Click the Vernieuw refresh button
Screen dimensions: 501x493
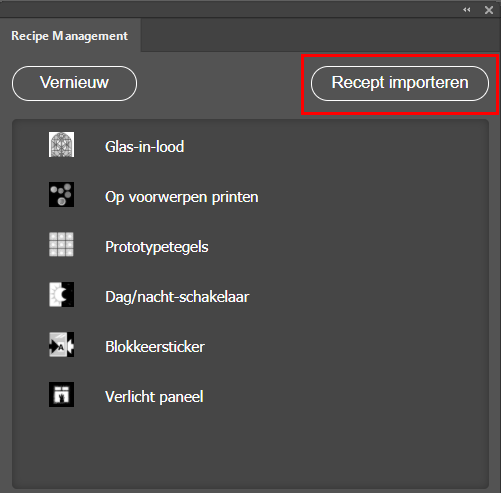pos(74,83)
